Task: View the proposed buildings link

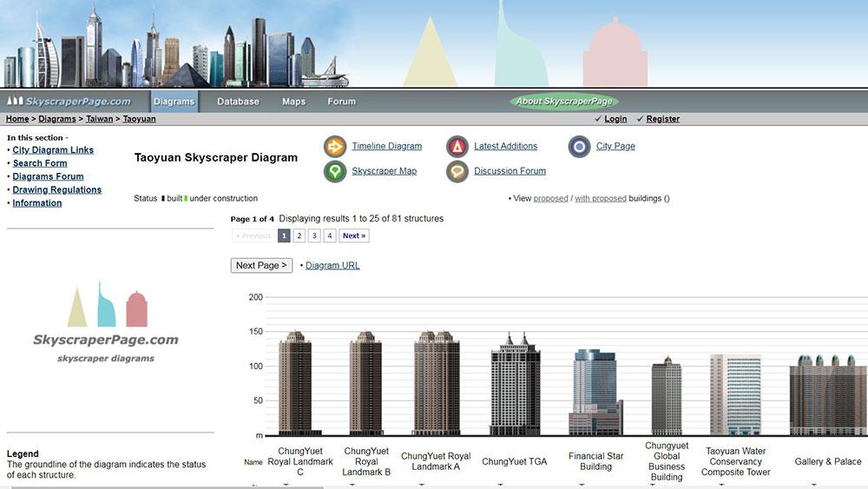Action: [551, 198]
